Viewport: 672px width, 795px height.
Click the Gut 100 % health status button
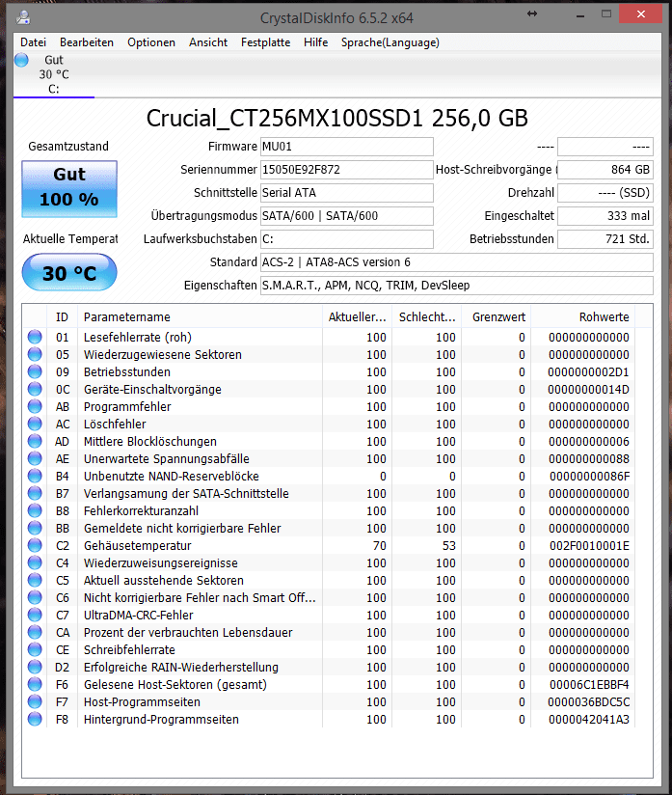[69, 188]
